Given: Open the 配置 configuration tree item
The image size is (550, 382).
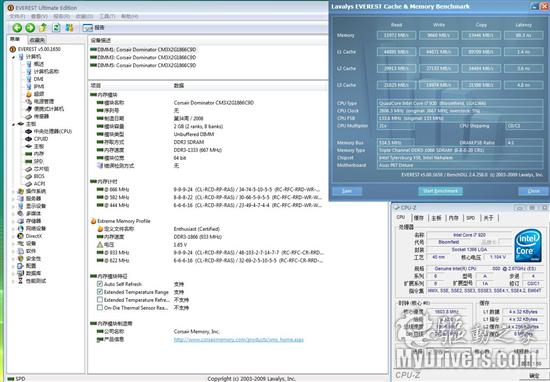Looking at the screenshot, I should (31, 266).
